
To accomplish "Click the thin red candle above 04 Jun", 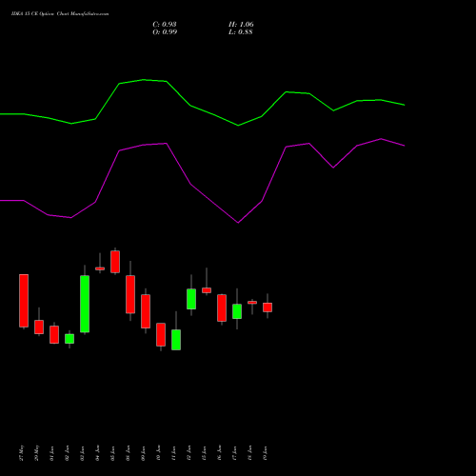I will tap(100, 268).
